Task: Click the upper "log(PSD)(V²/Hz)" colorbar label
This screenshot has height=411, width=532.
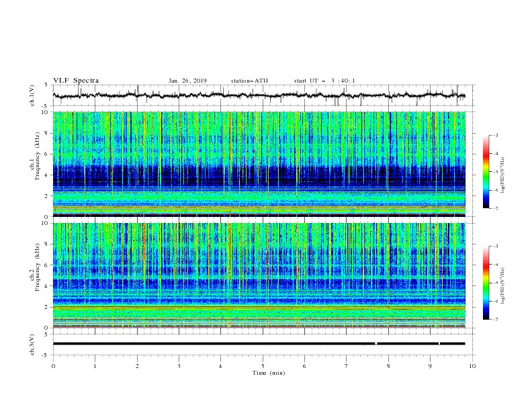Action: pos(503,175)
